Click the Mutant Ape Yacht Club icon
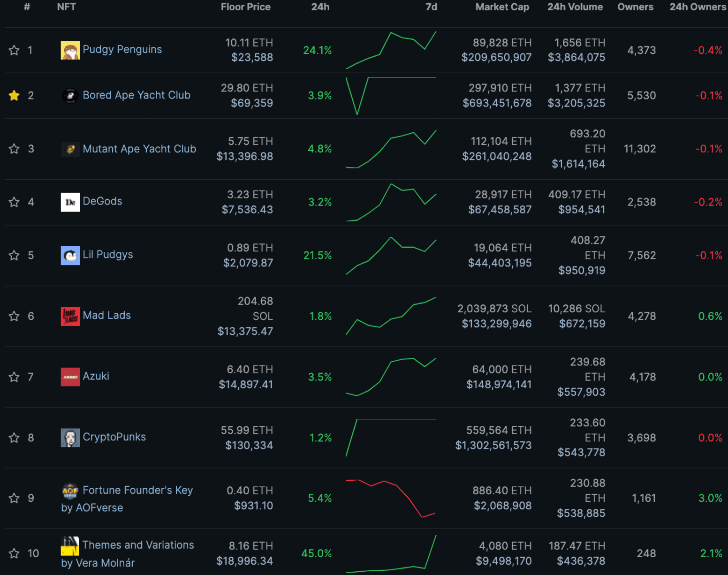The width and height of the screenshot is (728, 575). 70,149
